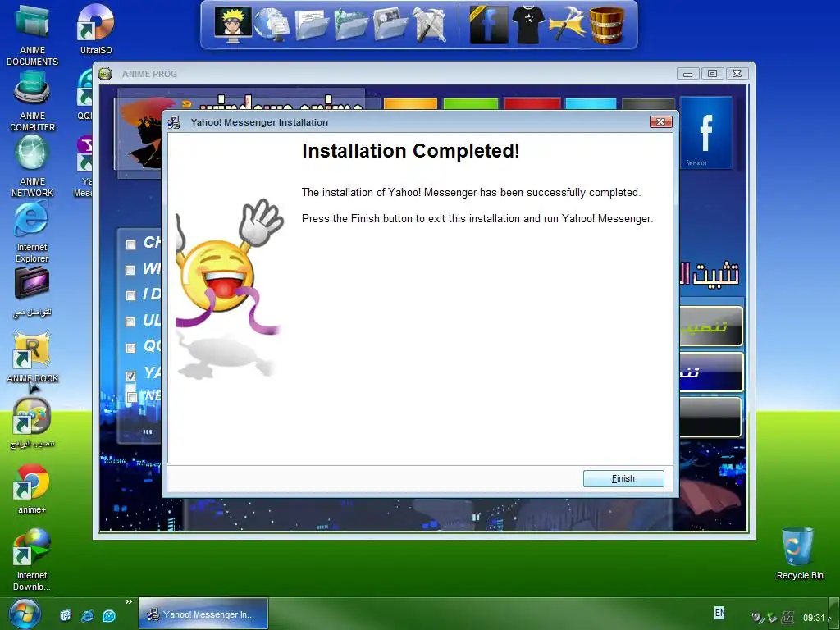The width and height of the screenshot is (840, 630).
Task: Click the golden hammer icon in the dock
Action: (567, 25)
